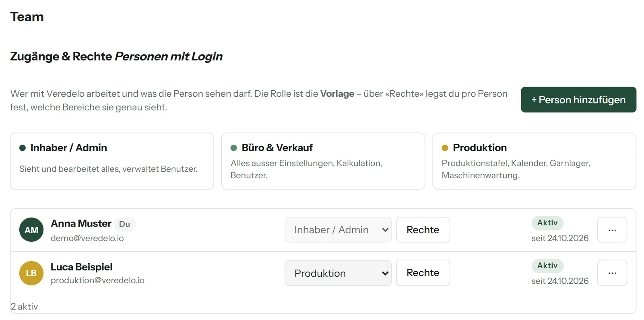
Task: Click the Zugänge & Rechte section heading
Action: pos(116,56)
